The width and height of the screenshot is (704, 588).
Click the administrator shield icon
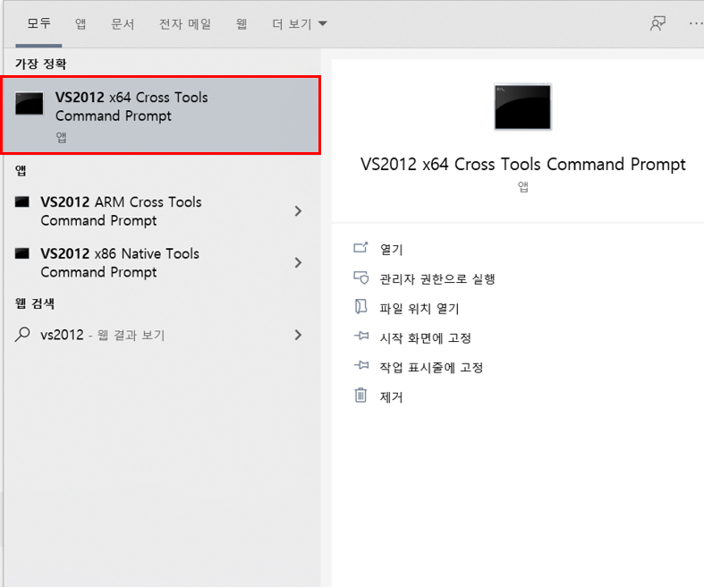click(x=361, y=277)
